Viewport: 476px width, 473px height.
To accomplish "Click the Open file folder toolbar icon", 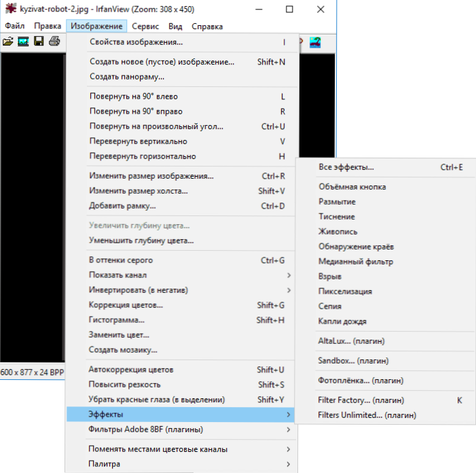I will click(x=8, y=41).
